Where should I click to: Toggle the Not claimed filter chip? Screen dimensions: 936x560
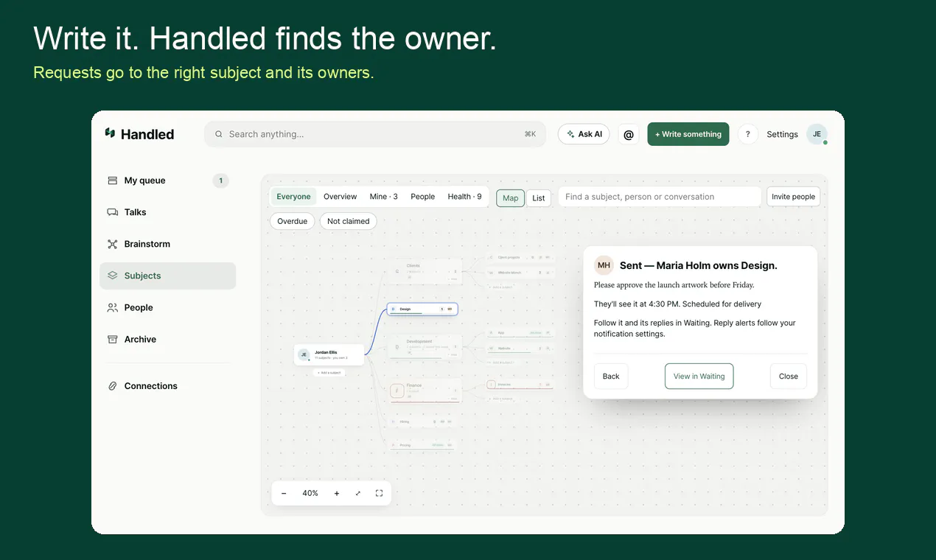[349, 221]
